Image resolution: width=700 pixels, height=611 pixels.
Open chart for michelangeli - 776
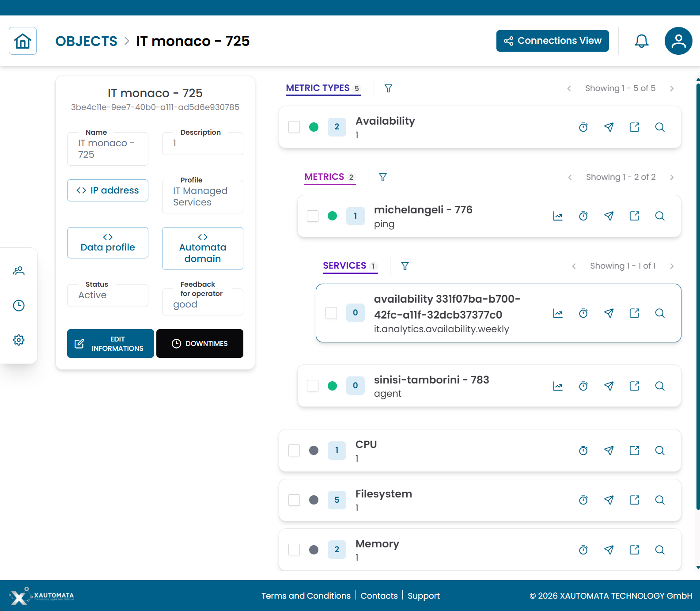click(x=558, y=216)
